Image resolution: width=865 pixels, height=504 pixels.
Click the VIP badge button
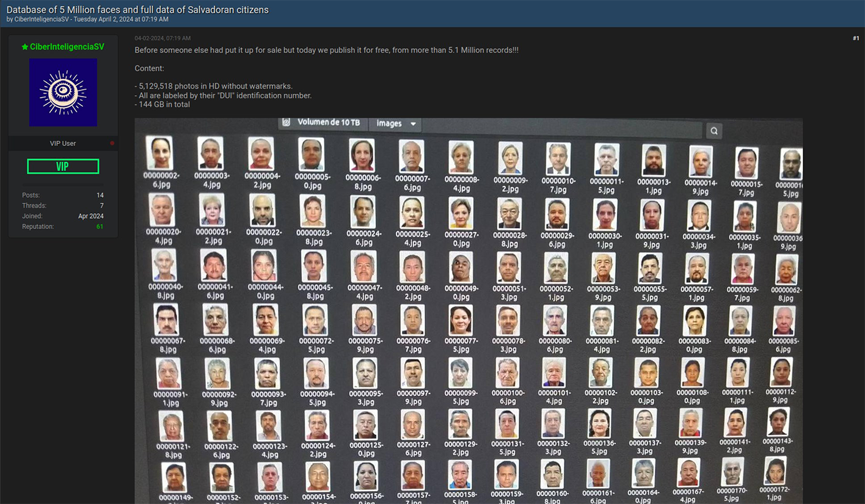[63, 166]
